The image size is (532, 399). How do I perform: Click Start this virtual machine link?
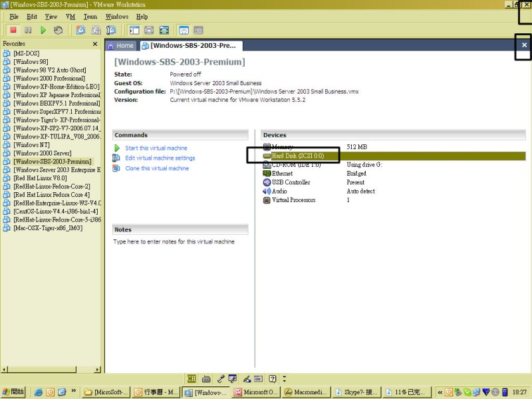coord(156,148)
